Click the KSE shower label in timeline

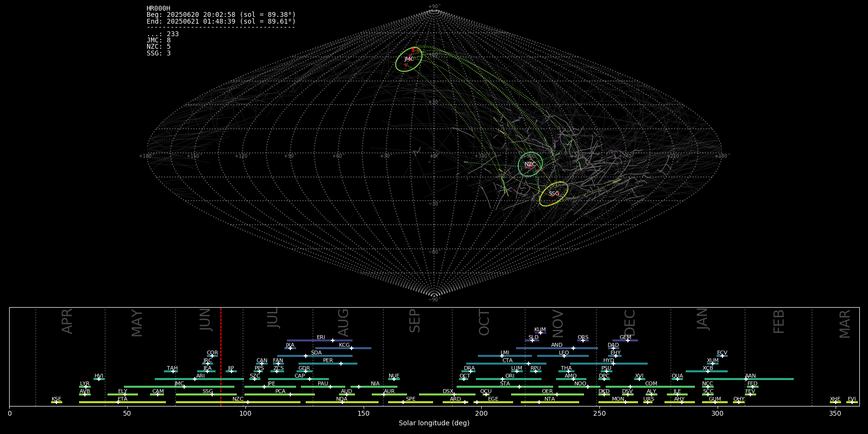coord(56,399)
